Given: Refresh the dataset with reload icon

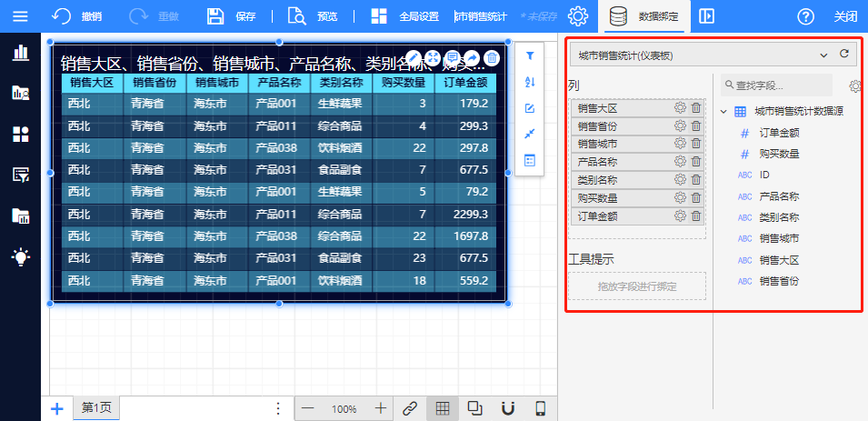Looking at the screenshot, I should (x=844, y=55).
